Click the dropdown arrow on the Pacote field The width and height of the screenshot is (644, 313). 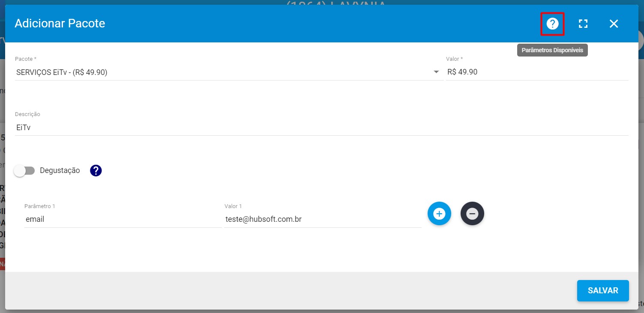[x=436, y=72]
